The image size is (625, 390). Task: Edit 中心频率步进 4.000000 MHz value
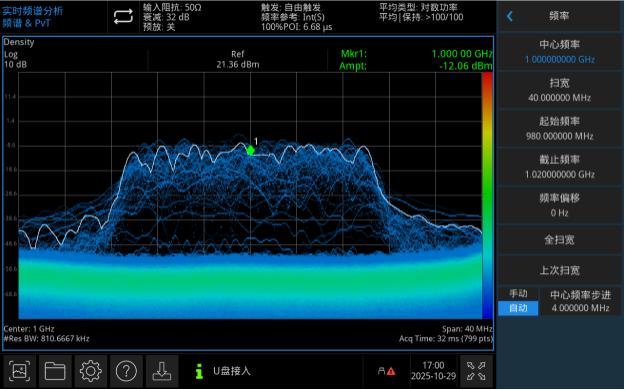(x=580, y=301)
